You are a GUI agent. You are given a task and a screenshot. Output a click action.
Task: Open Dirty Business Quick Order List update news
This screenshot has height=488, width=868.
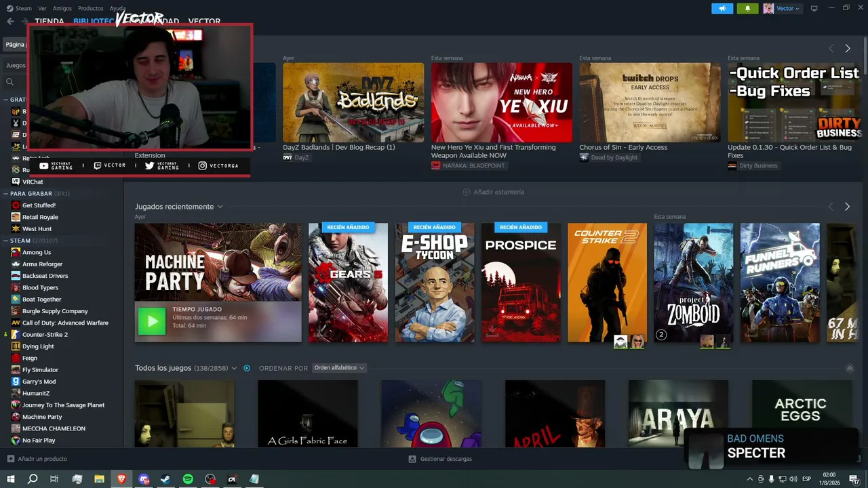pos(794,103)
